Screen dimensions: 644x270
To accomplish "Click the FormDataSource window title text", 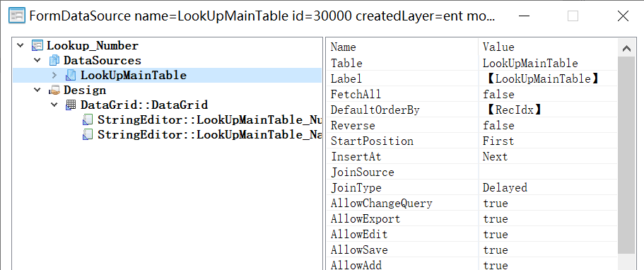I will (262, 16).
